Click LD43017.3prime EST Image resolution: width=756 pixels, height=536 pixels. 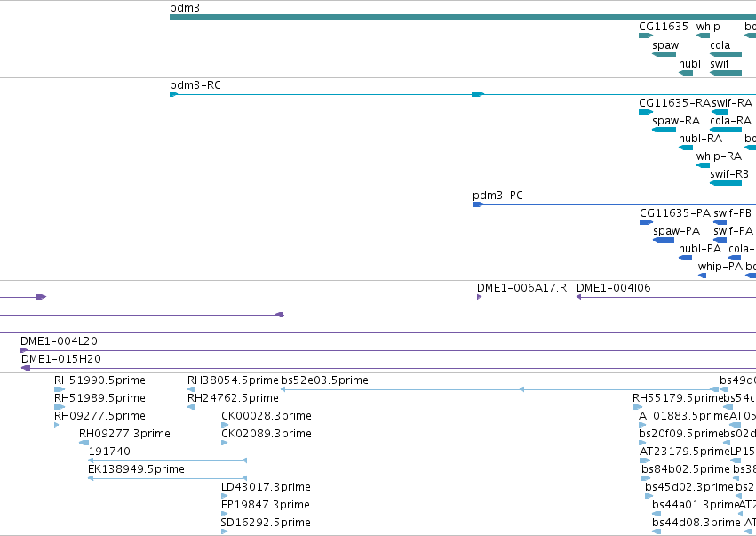pos(224,496)
